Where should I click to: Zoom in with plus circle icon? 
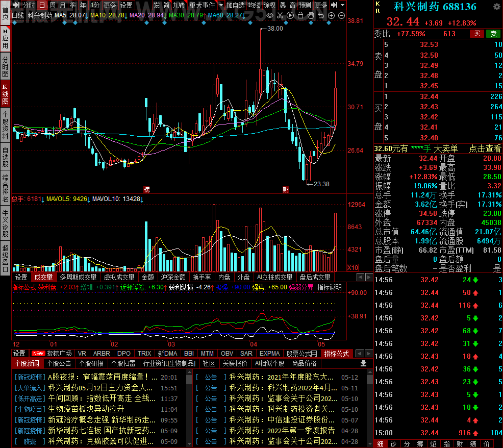point(332,15)
